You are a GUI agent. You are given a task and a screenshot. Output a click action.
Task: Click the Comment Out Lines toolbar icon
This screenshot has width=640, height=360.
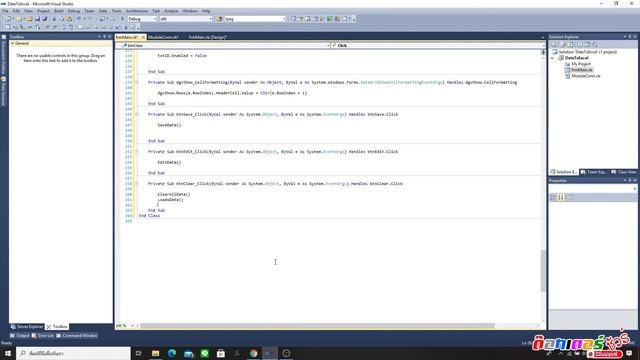(x=64, y=27)
